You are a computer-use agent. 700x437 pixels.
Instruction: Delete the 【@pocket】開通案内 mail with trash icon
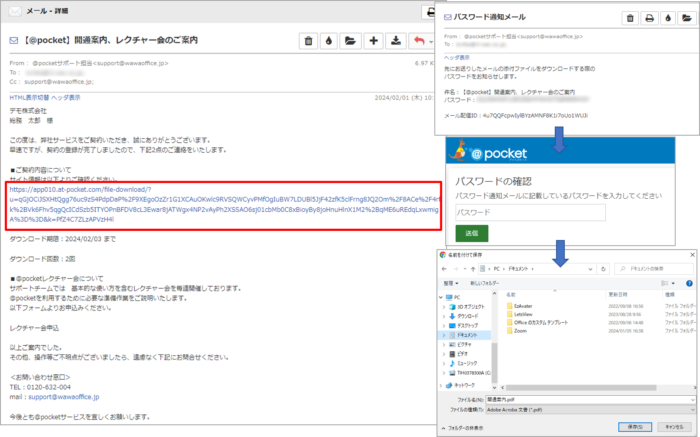pyautogui.click(x=308, y=41)
